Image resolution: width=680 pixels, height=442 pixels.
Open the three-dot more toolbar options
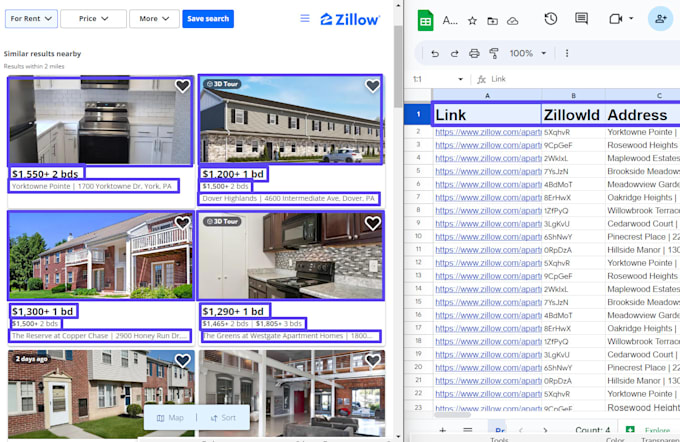[x=566, y=53]
